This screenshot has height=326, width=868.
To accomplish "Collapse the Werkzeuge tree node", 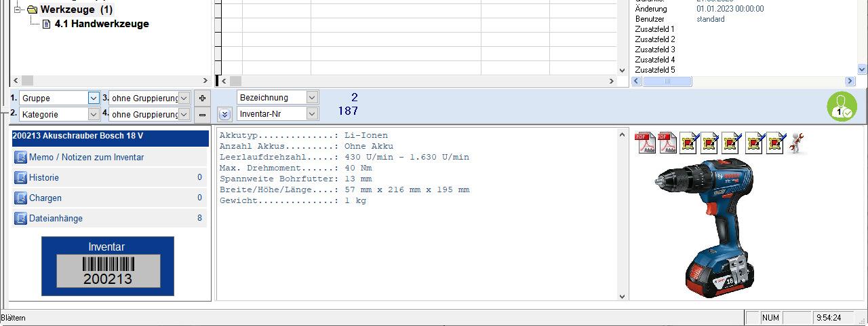I will point(17,10).
